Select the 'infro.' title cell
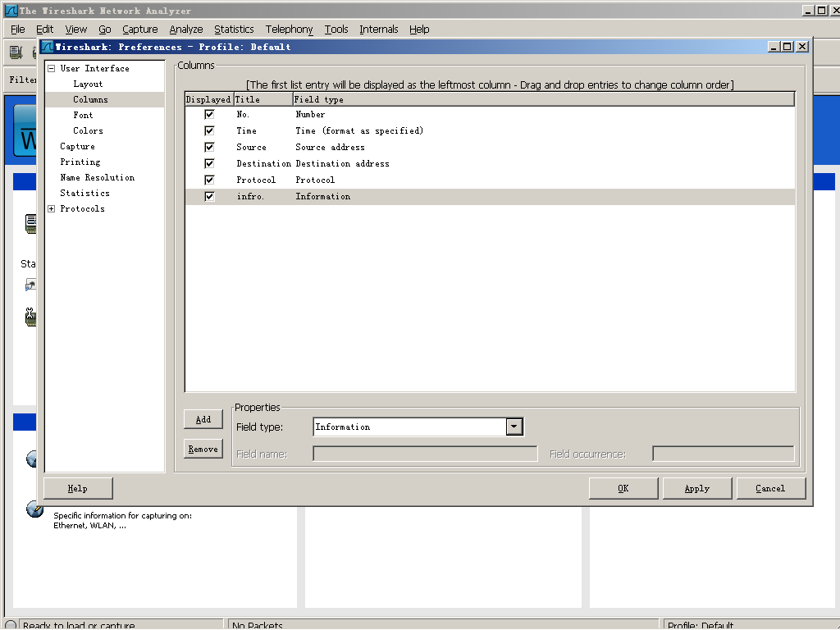Image resolution: width=840 pixels, height=630 pixels. (250, 197)
